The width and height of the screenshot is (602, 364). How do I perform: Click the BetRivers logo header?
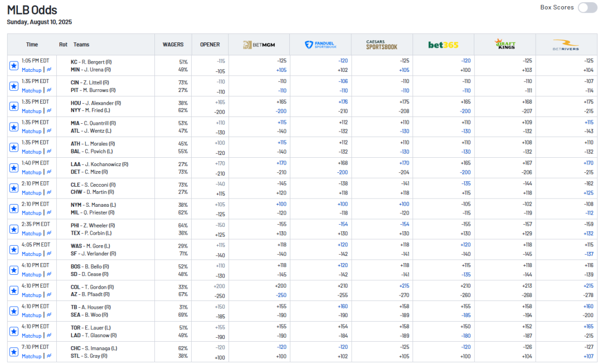point(566,45)
